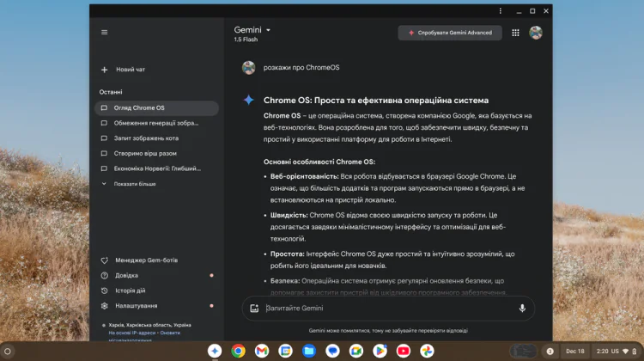Collapse the Gemini sidebar hamburger menu
The height and width of the screenshot is (361, 644).
[104, 32]
